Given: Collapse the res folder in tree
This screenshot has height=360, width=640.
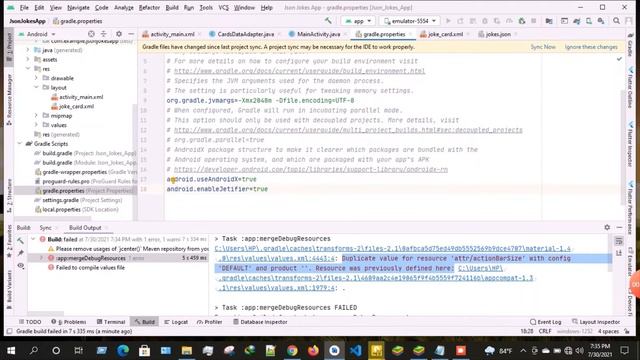Looking at the screenshot, I should 28,69.
